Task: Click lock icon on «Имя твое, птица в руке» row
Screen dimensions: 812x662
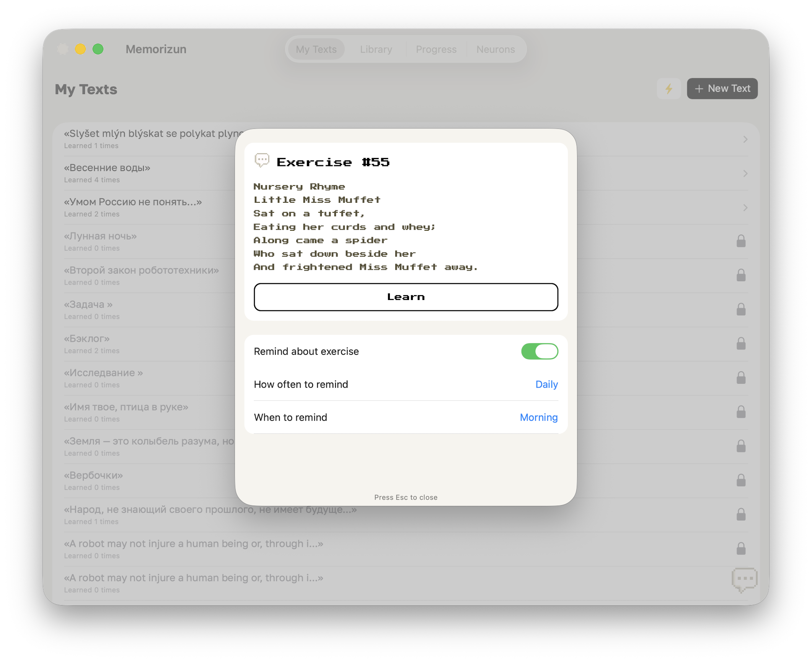Action: coord(741,412)
